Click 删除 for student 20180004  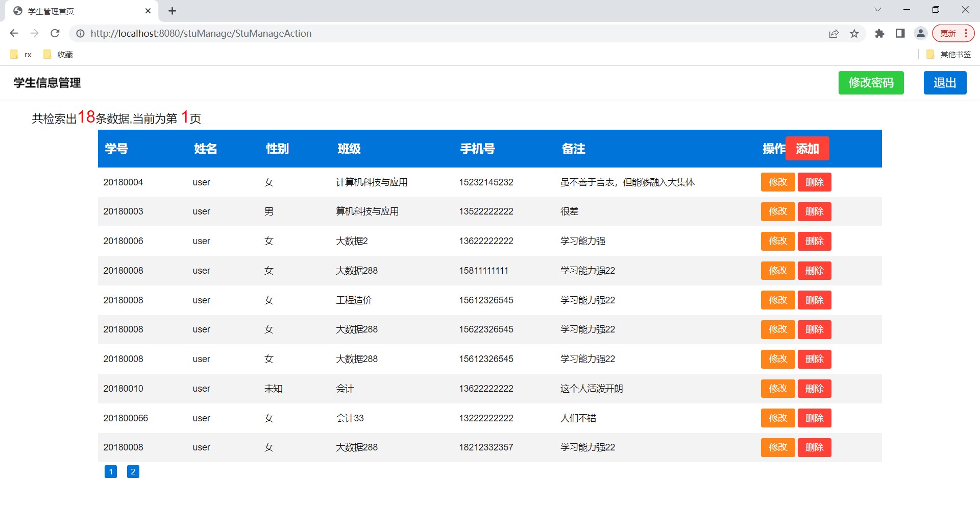click(x=814, y=182)
